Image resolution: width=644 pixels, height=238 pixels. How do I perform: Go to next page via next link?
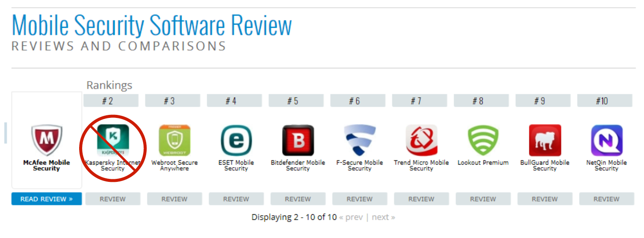click(383, 217)
